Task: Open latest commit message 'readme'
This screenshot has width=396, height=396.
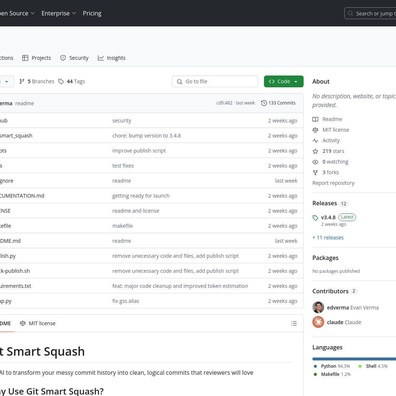Action: click(x=24, y=103)
